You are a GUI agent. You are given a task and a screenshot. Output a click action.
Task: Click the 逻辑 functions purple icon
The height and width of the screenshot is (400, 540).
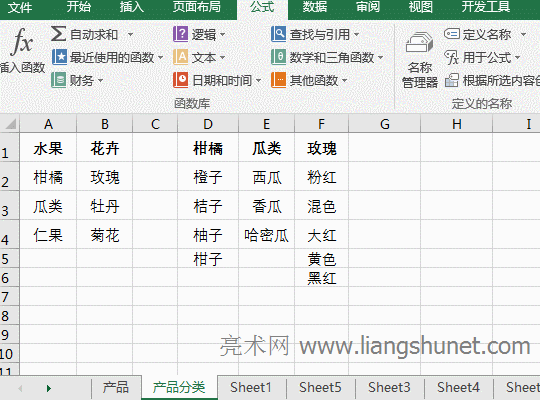[180, 34]
